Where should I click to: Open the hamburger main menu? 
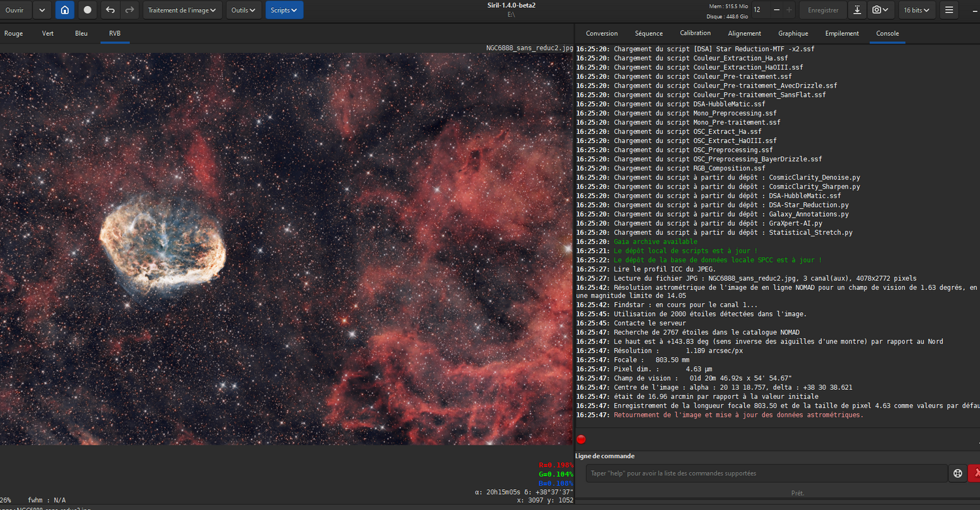[949, 10]
